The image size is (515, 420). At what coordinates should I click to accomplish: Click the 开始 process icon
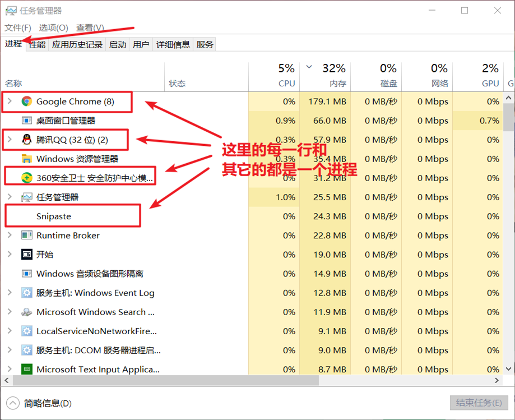click(x=26, y=255)
